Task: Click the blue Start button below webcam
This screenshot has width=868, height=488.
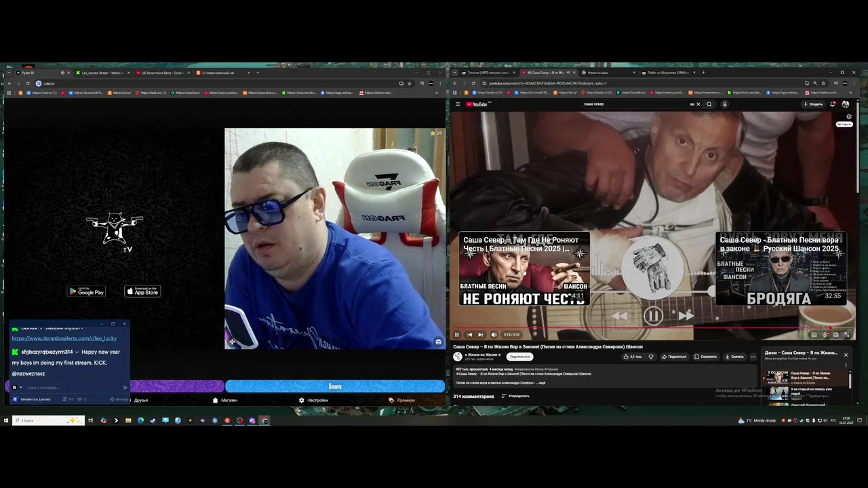Action: (335, 386)
